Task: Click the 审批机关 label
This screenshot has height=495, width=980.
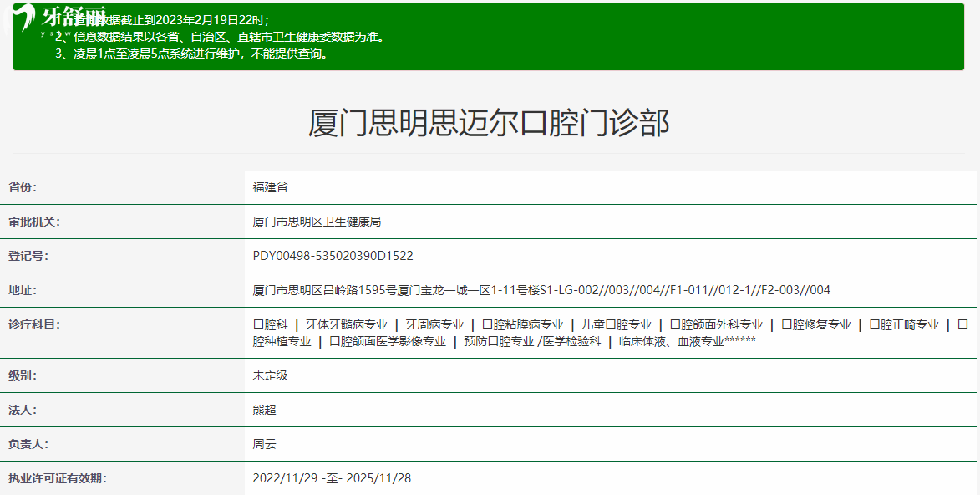Action: point(33,222)
